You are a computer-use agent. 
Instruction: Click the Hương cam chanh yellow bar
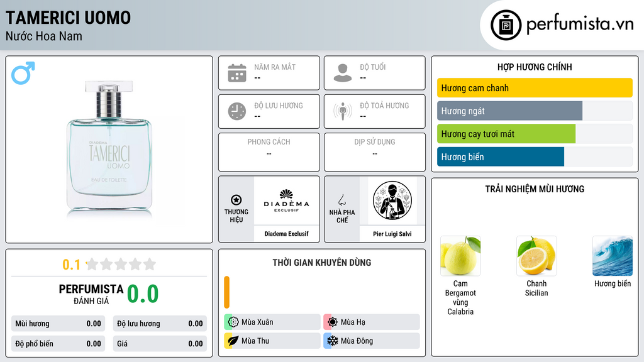coord(535,88)
